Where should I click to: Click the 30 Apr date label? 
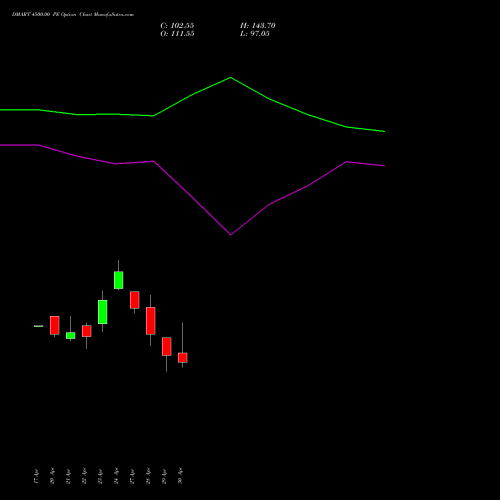180,476
